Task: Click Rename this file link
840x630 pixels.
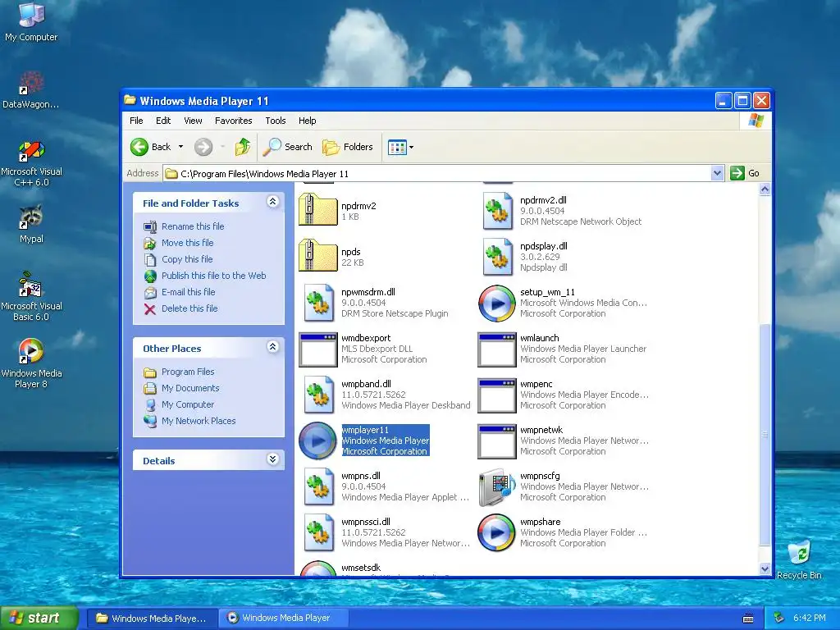Action: point(193,226)
